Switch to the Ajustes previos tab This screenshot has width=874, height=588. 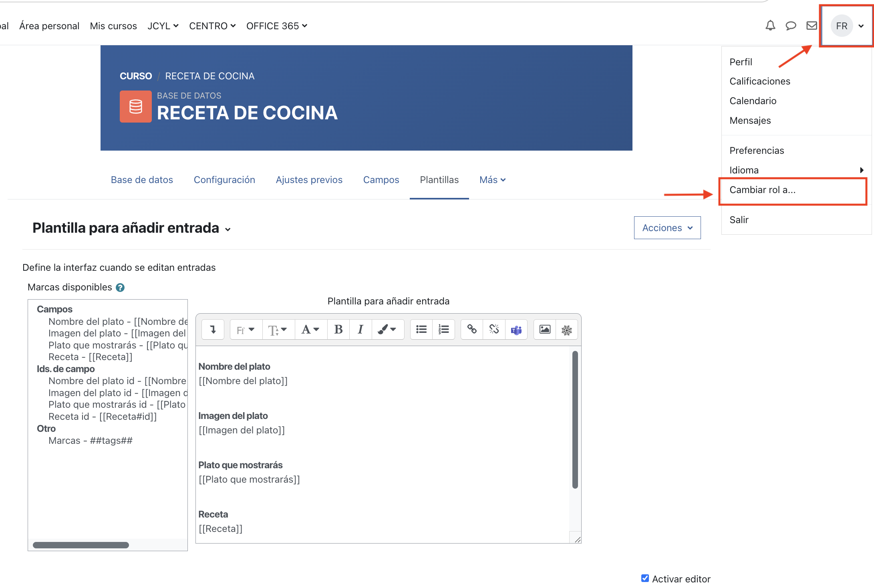[x=309, y=180]
